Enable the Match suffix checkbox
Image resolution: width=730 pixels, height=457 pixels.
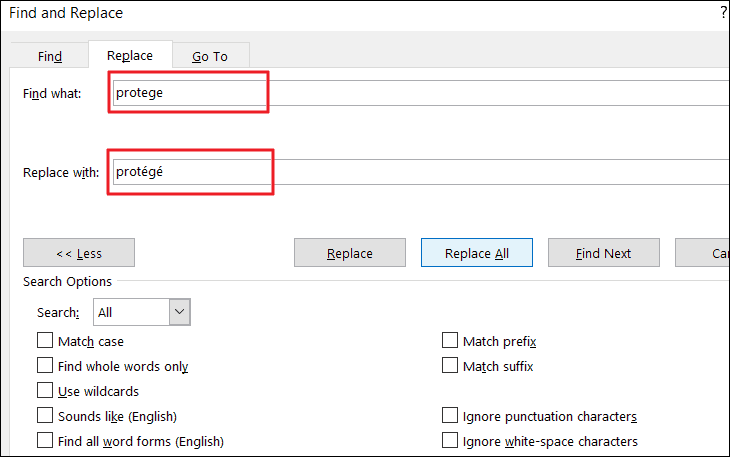pyautogui.click(x=450, y=366)
